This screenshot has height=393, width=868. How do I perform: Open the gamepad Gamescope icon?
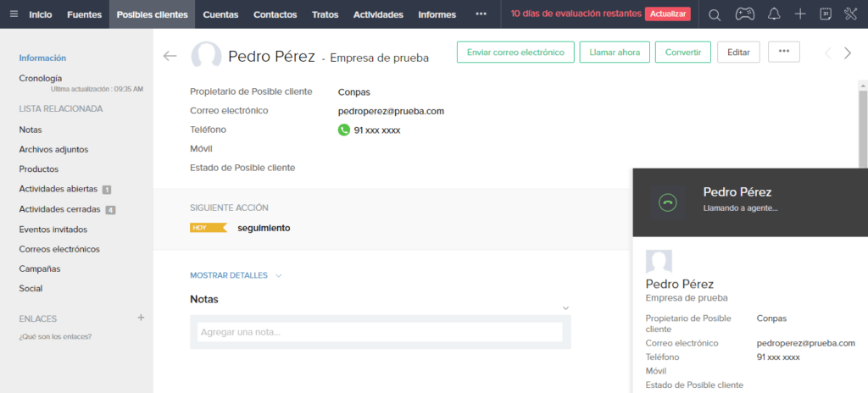[x=744, y=14]
